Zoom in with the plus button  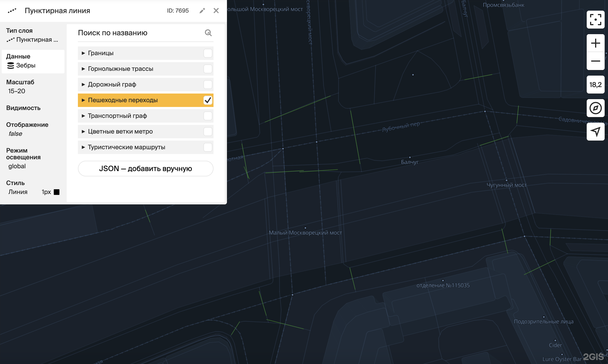click(x=595, y=43)
